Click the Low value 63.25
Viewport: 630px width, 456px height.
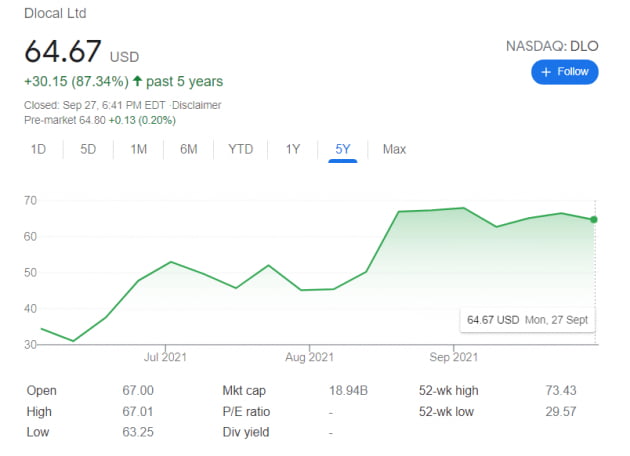[138, 432]
